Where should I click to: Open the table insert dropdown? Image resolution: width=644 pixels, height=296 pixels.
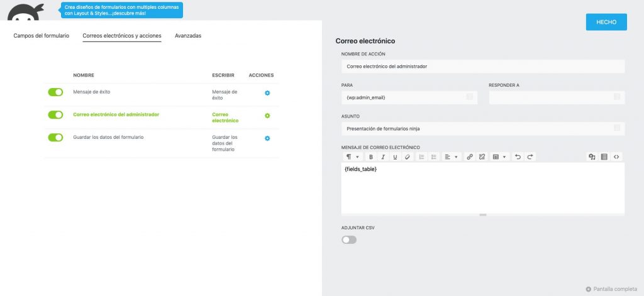(x=500, y=157)
